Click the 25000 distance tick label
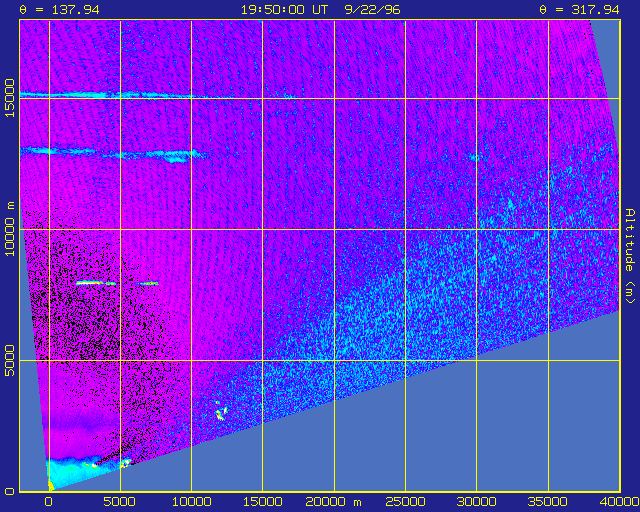Image resolution: width=640 pixels, height=512 pixels. tap(405, 502)
